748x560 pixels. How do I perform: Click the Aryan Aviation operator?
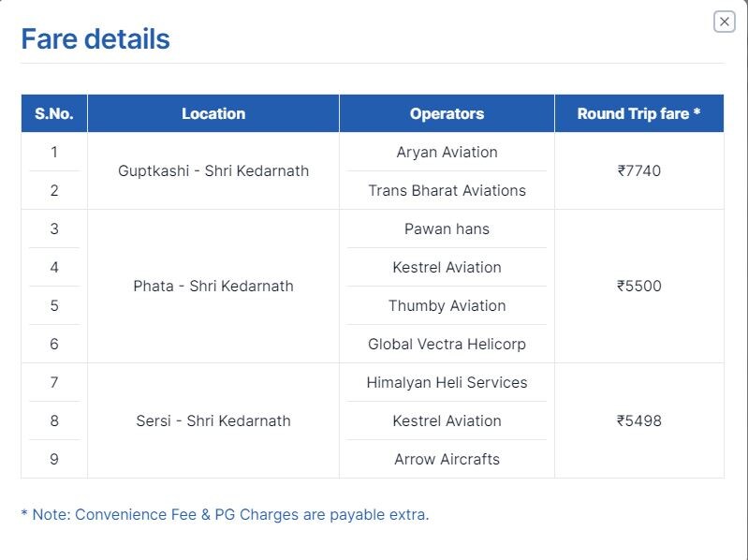[x=447, y=152]
